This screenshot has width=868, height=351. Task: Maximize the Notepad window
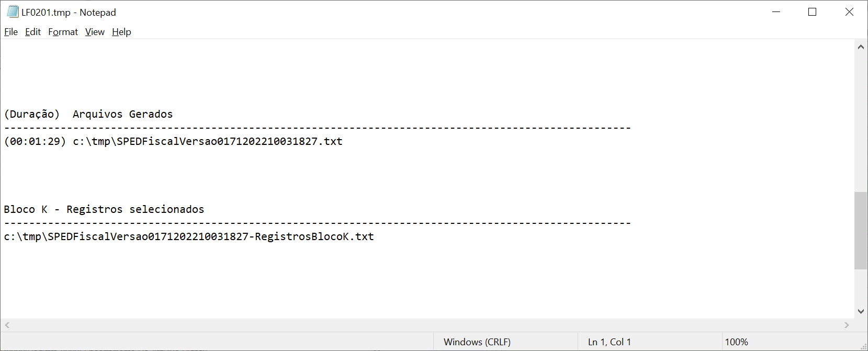pos(813,12)
